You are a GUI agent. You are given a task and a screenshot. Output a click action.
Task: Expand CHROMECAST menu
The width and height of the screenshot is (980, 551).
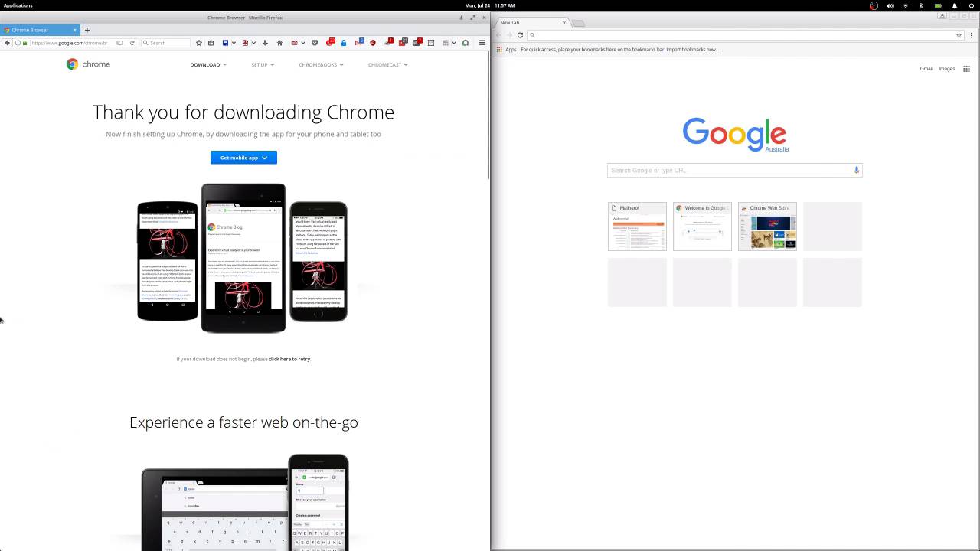[387, 65]
